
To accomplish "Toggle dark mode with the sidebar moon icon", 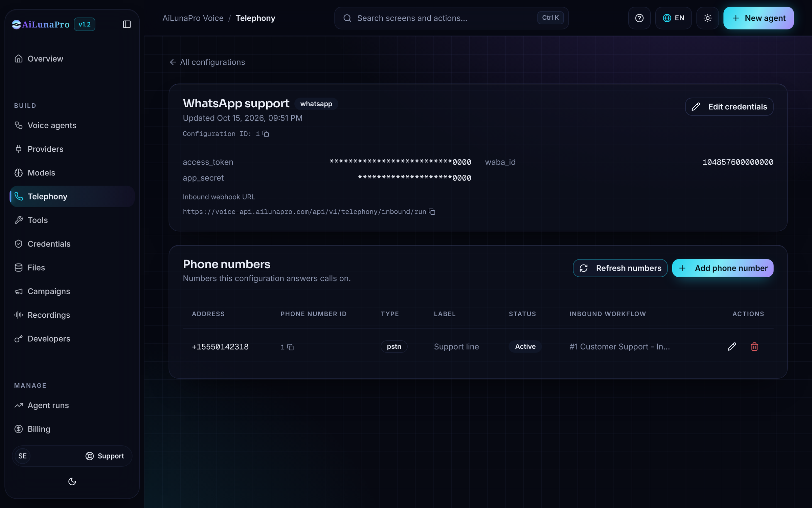I will click(x=72, y=481).
